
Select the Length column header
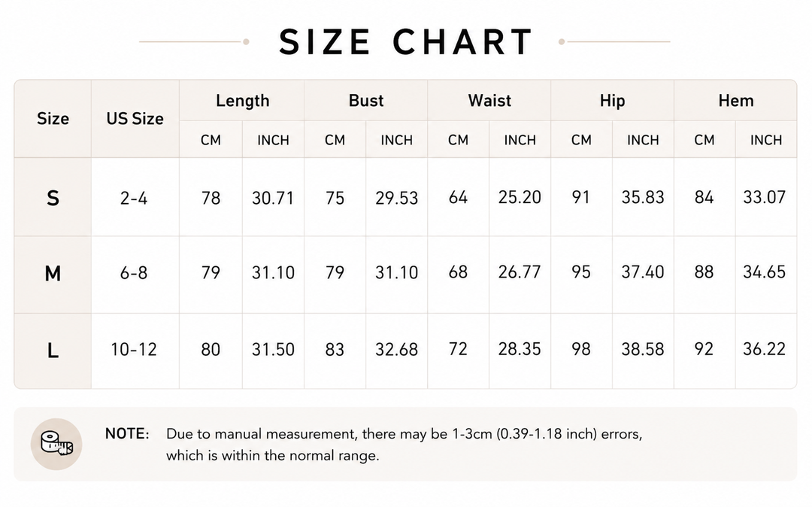tap(242, 101)
